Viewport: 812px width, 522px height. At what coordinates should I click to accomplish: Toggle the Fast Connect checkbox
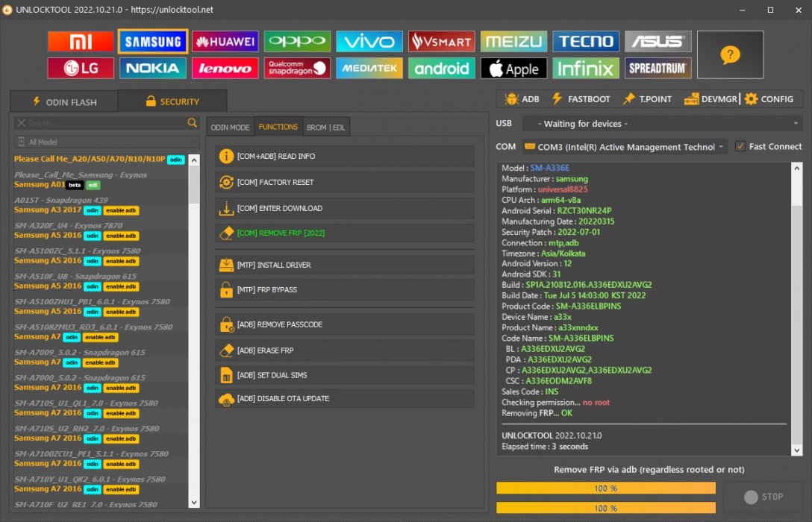740,146
